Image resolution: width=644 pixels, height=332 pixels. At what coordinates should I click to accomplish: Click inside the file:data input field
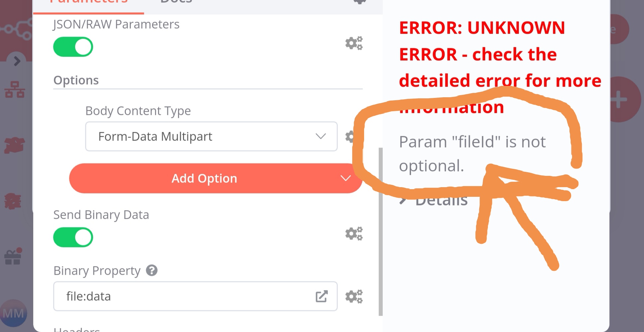(x=166, y=296)
